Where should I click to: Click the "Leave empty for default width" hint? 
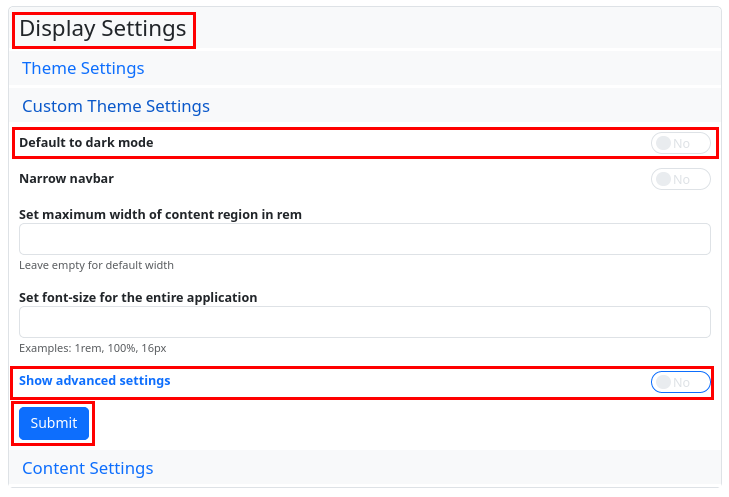coord(96,265)
